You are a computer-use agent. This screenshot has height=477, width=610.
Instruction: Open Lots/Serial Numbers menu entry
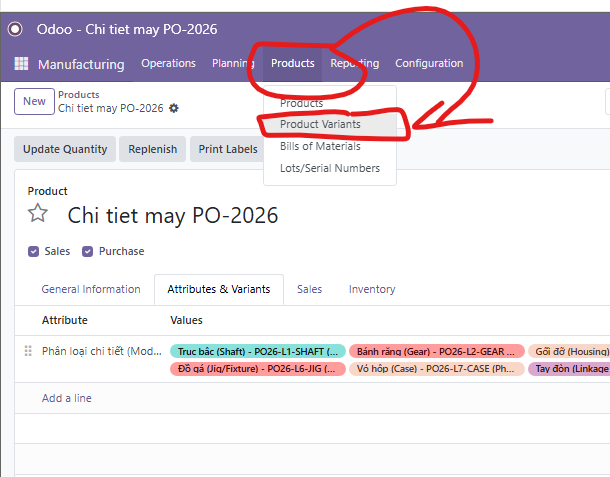click(330, 168)
